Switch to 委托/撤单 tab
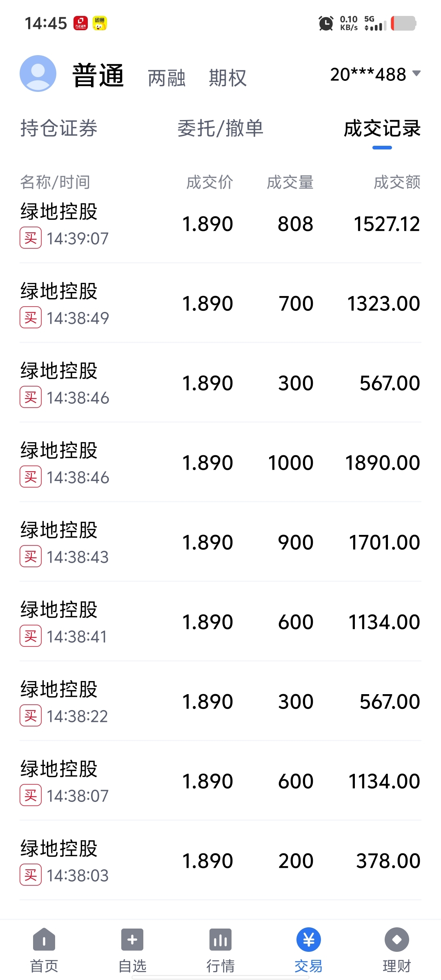The height and width of the screenshot is (980, 441). pos(220,128)
